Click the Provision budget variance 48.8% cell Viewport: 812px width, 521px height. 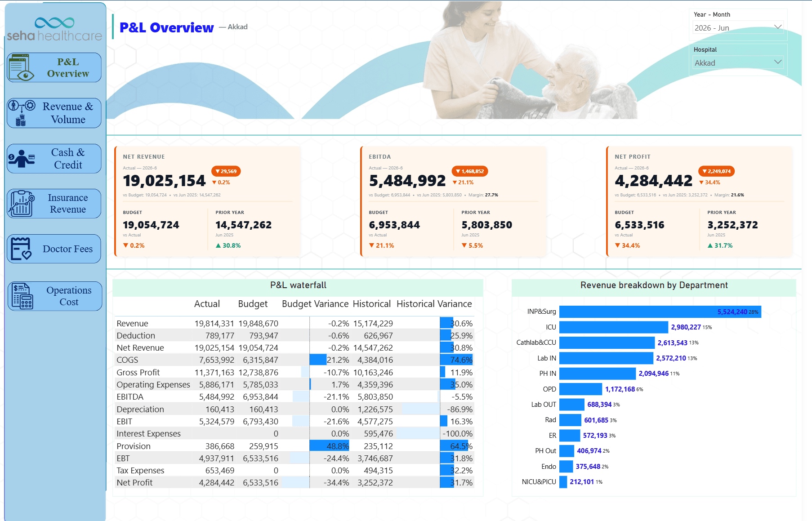pos(330,446)
